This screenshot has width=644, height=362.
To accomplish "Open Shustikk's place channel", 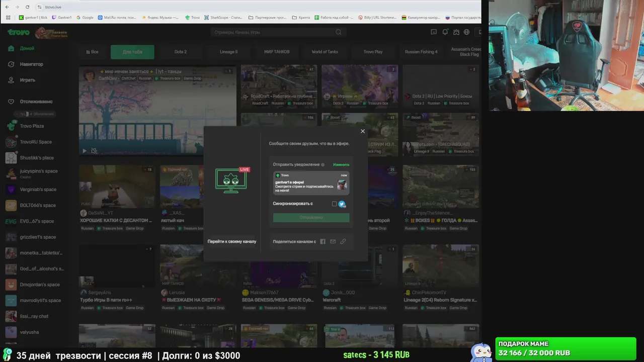I will [x=36, y=158].
